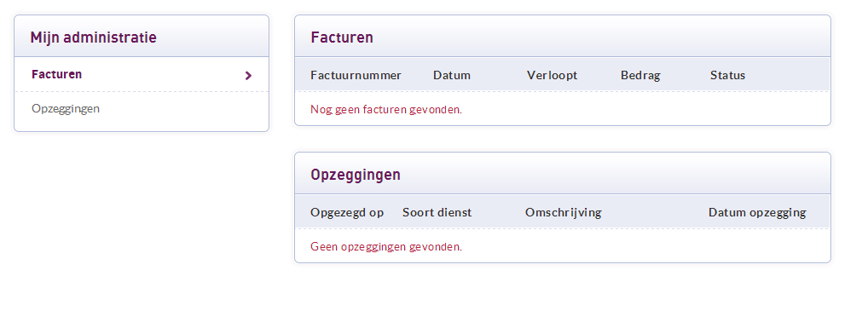Click the empty row in the Opzeggingen table
Viewport: 868px width, 311px height.
[563, 246]
